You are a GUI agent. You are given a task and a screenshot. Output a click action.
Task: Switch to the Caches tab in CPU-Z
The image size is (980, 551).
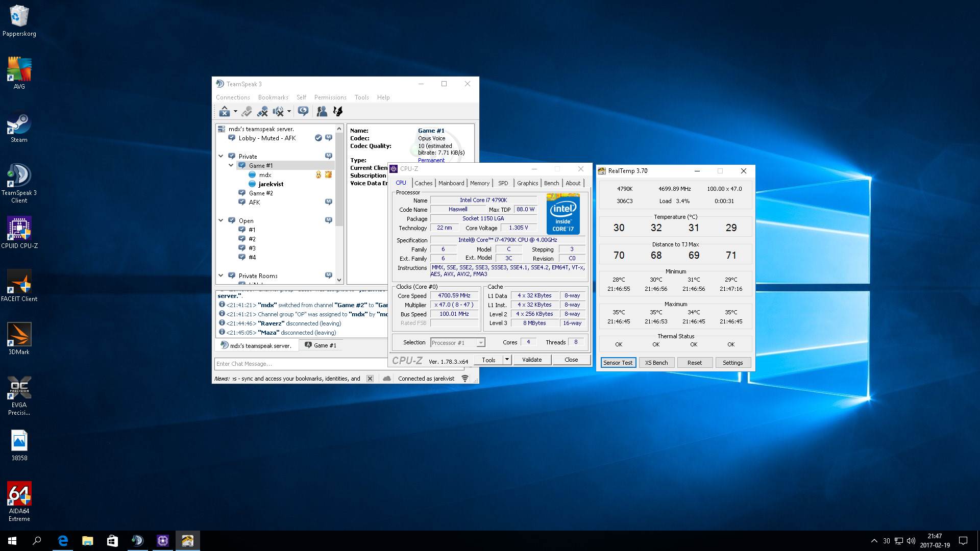click(423, 183)
